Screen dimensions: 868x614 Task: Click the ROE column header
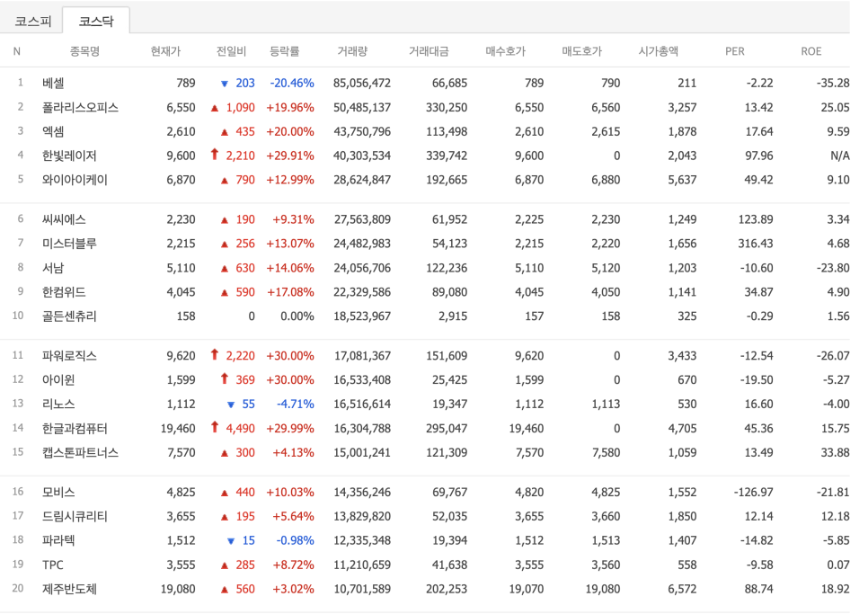(x=811, y=51)
